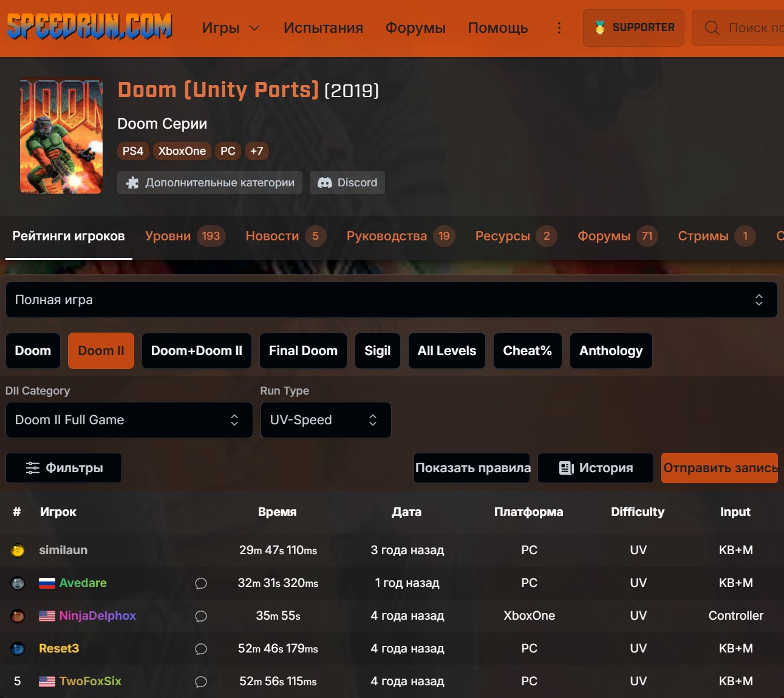Click the search magnifier icon
This screenshot has height=698, width=784.
[x=712, y=28]
